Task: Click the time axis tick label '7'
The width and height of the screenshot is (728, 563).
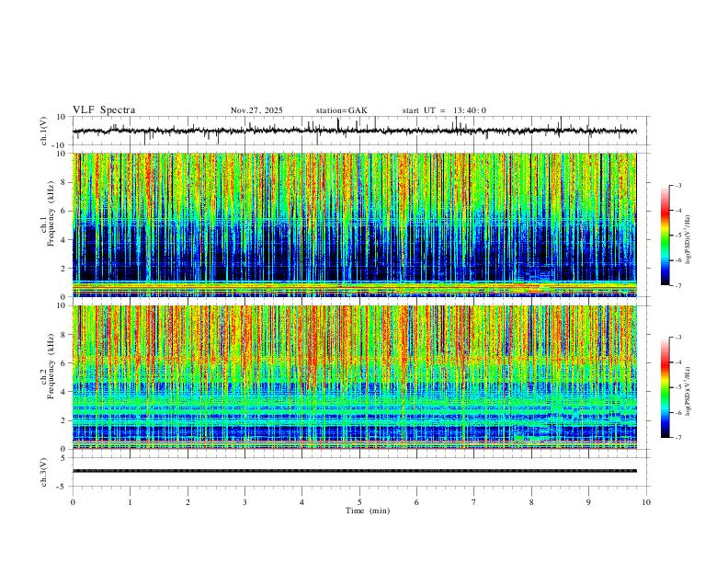Action: point(474,502)
